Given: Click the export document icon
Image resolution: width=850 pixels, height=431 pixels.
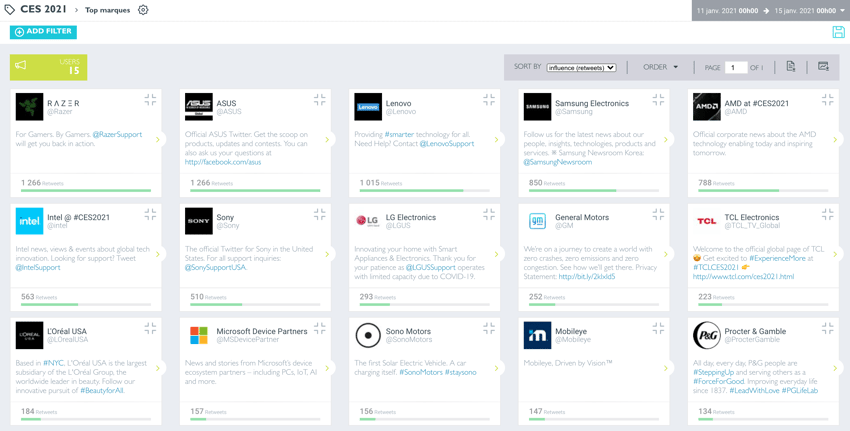Looking at the screenshot, I should 790,67.
